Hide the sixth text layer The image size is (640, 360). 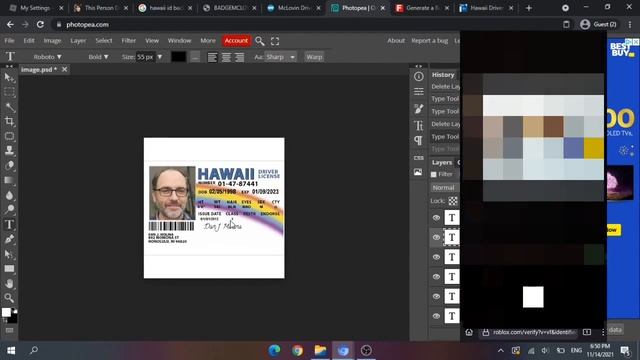(x=436, y=316)
